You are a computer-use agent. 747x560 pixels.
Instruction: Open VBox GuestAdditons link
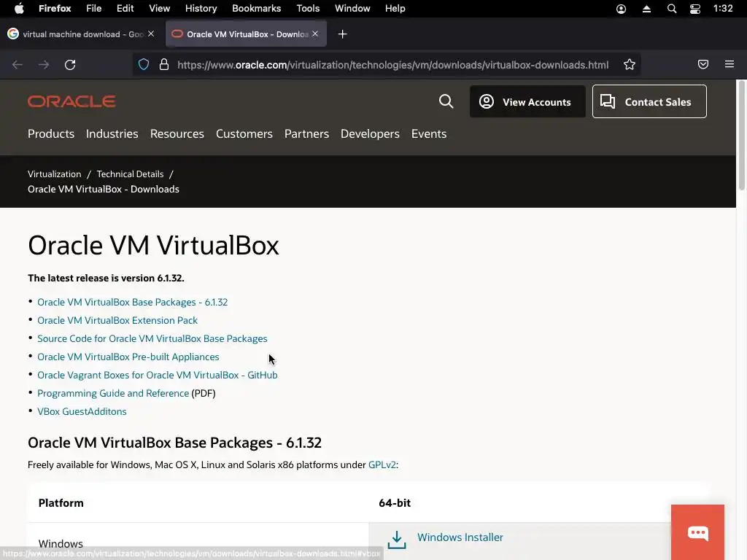click(x=82, y=411)
